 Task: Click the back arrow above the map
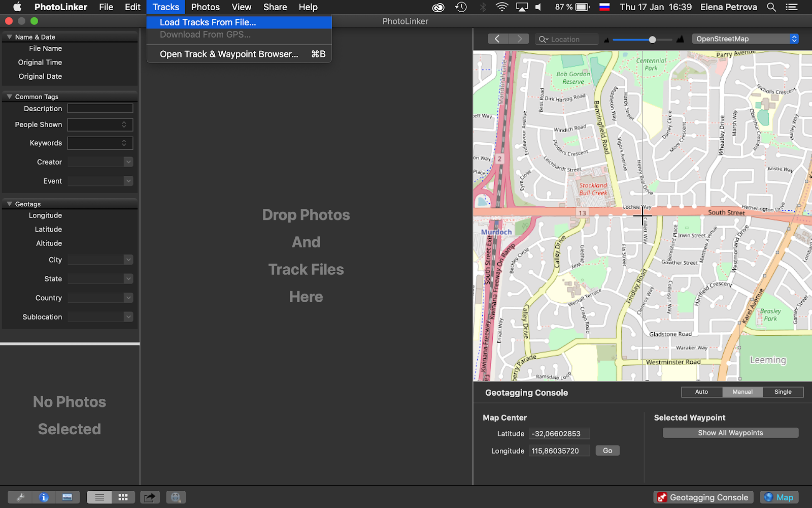[497, 39]
